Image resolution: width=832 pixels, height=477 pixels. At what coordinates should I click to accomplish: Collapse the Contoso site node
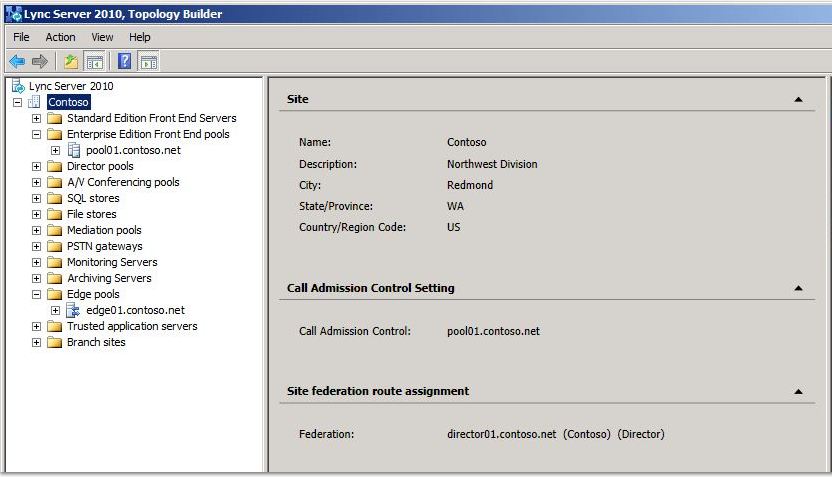(x=18, y=102)
